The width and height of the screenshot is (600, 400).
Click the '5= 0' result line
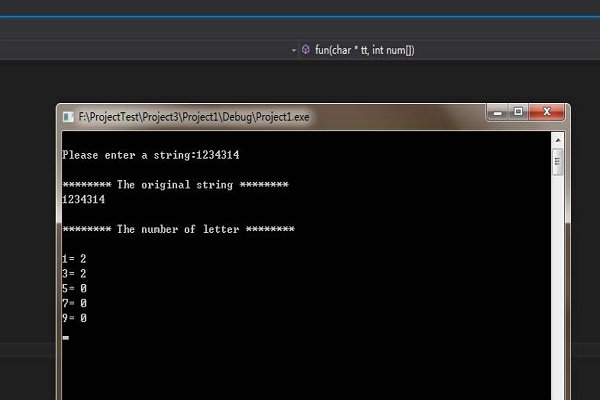tap(74, 288)
